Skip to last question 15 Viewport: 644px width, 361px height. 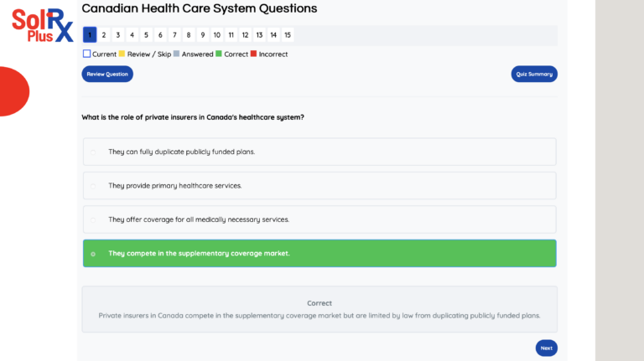[288, 35]
